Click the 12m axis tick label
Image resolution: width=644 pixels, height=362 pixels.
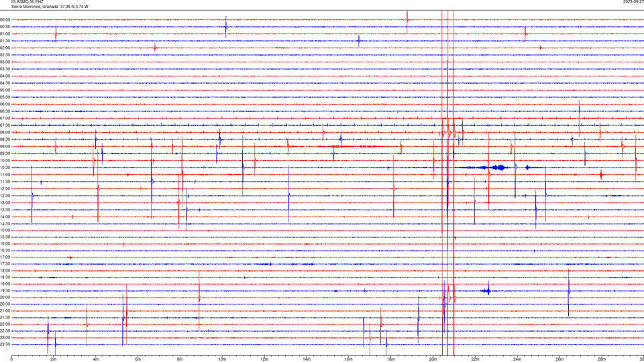(264, 359)
